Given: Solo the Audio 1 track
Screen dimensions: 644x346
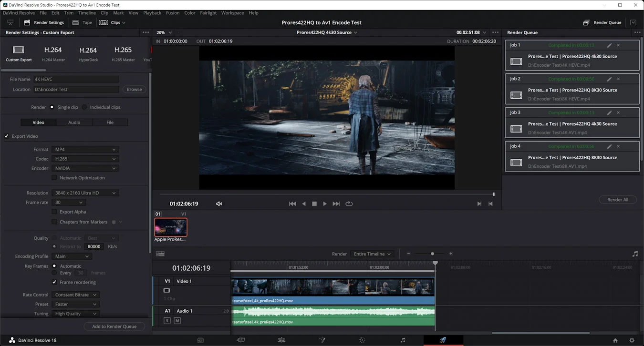Looking at the screenshot, I should tap(167, 321).
